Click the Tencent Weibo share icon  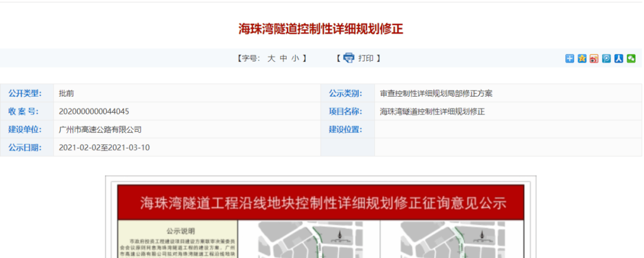point(606,58)
